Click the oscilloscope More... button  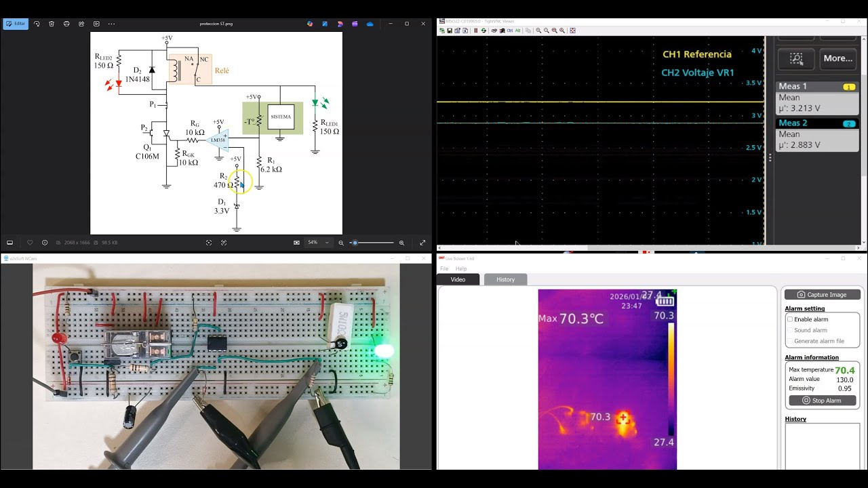tap(838, 58)
